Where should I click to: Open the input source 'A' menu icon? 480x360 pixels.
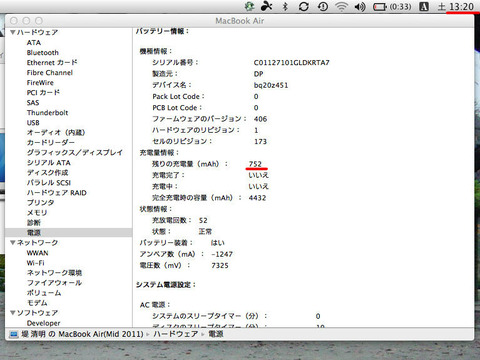[x=424, y=6]
